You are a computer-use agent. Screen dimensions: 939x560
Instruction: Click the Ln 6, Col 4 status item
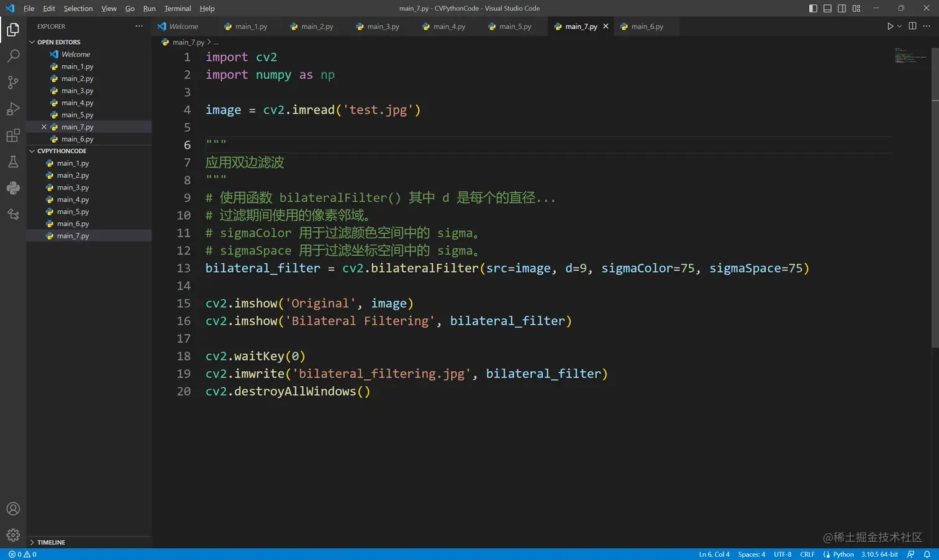714,554
